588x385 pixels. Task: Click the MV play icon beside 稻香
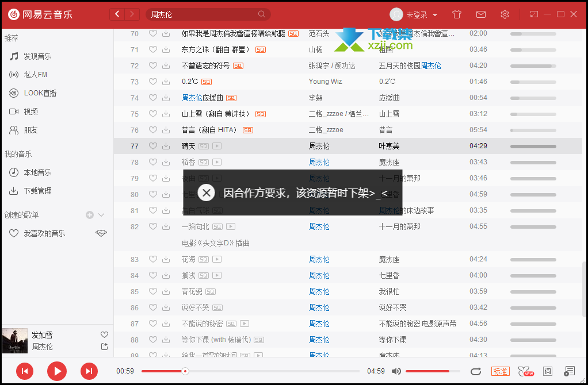pos(217,163)
